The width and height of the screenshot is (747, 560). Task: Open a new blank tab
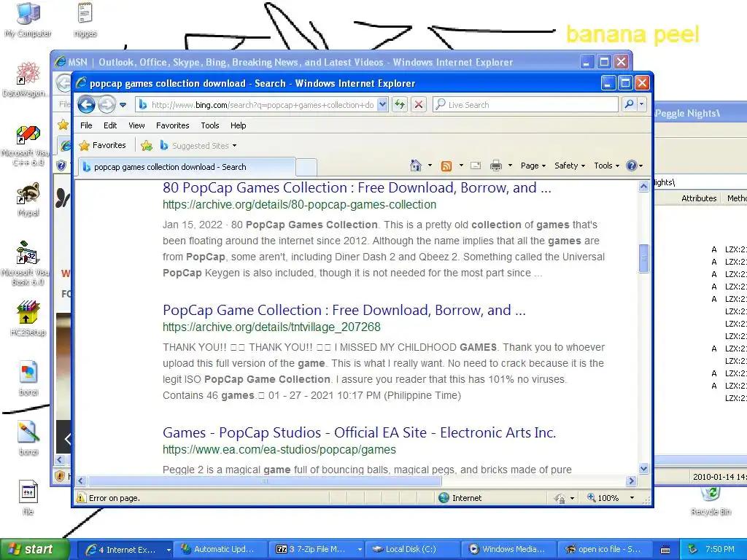[306, 167]
